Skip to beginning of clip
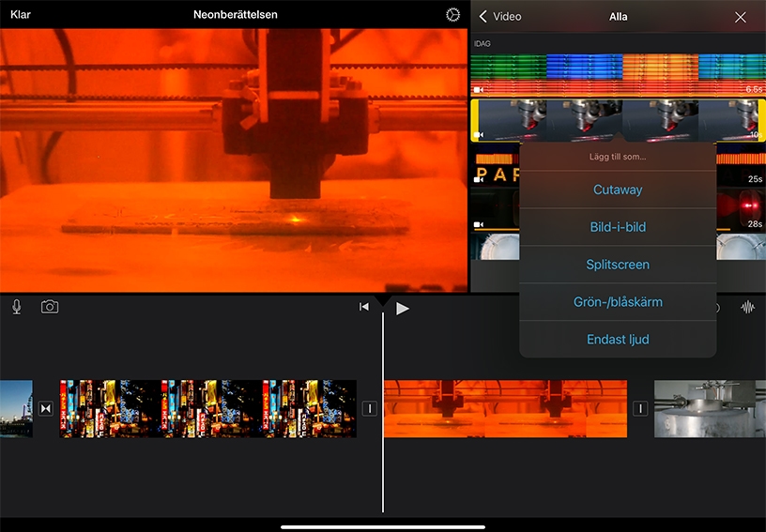766x532 pixels. pos(364,307)
